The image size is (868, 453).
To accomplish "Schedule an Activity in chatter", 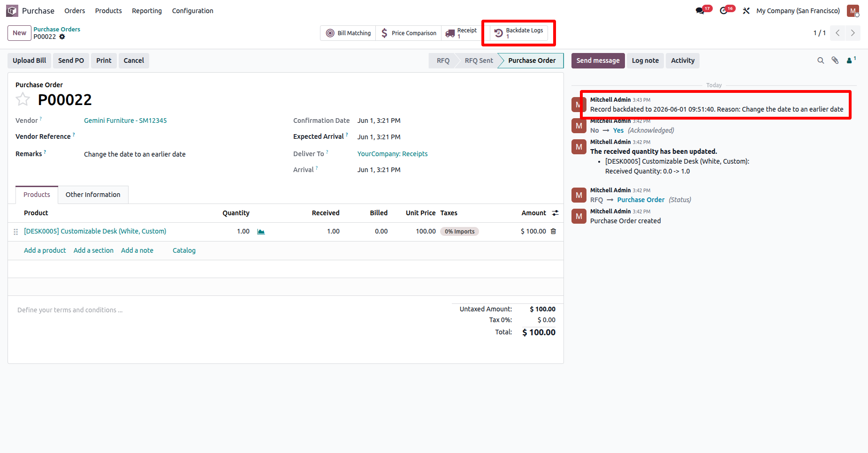I will (x=683, y=60).
